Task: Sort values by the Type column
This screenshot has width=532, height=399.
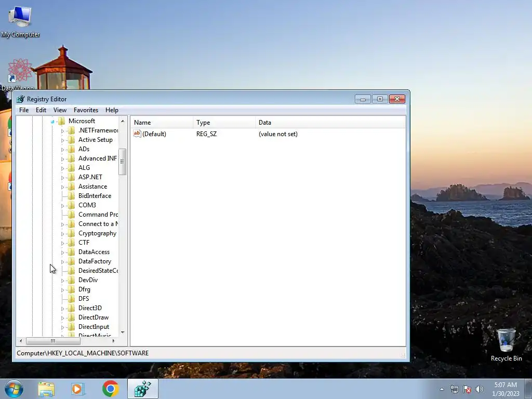Action: click(x=224, y=123)
